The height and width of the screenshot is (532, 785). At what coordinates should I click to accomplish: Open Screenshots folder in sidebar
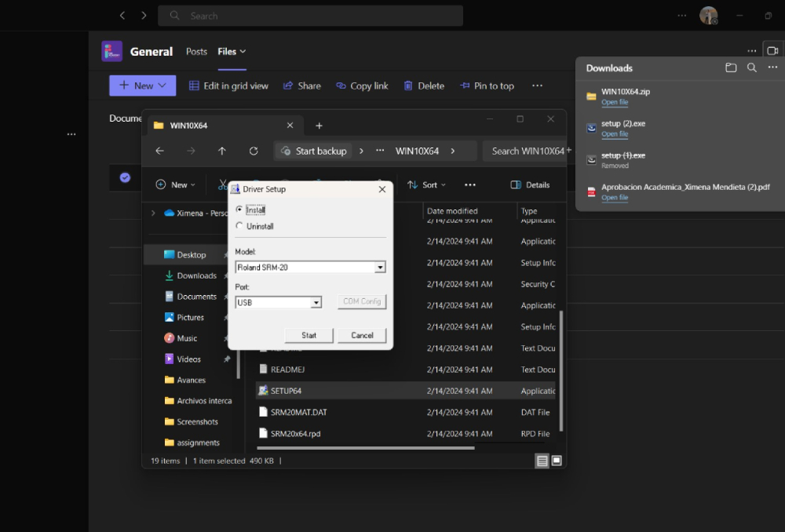click(197, 422)
